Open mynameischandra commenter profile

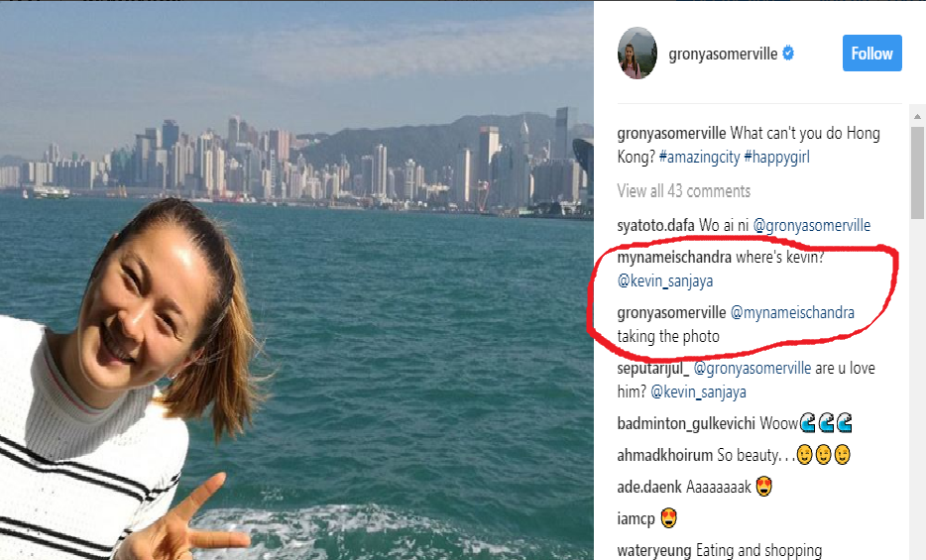point(674,258)
